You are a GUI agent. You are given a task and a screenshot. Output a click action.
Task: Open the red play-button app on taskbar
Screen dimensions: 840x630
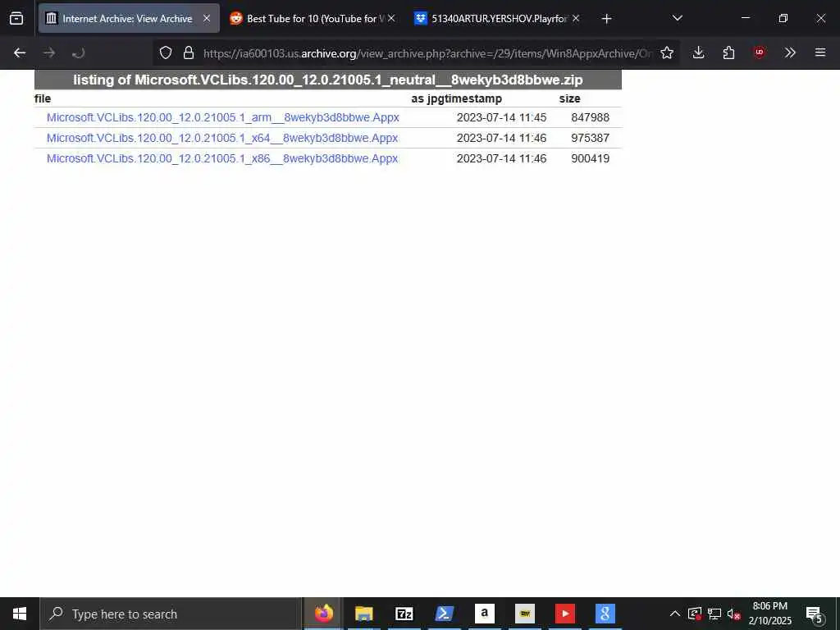[564, 614]
